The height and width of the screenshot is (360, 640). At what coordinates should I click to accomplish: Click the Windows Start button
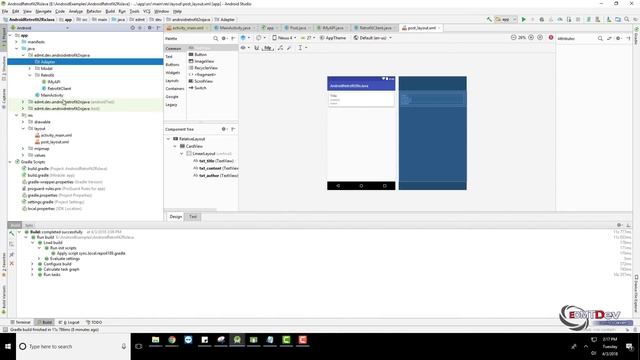(8, 347)
